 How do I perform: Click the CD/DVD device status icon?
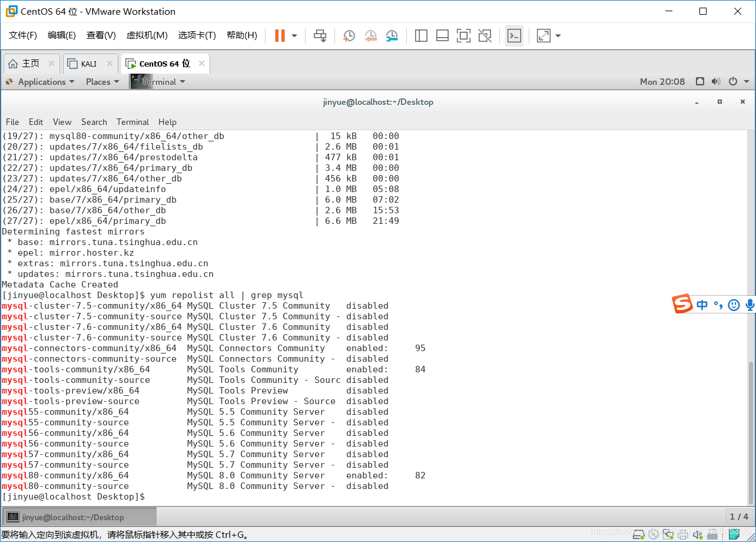point(654,534)
